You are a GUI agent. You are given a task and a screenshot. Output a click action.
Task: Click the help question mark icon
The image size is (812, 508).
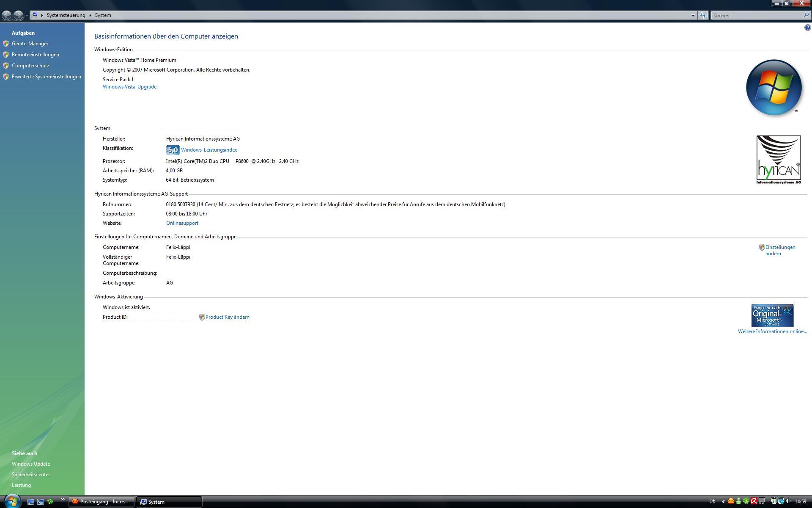pyautogui.click(x=807, y=28)
